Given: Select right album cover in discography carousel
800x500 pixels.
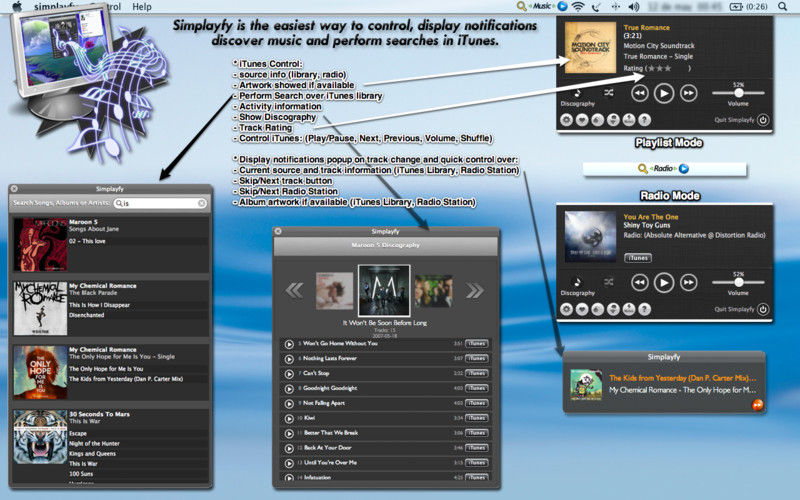Looking at the screenshot, I should tap(433, 291).
